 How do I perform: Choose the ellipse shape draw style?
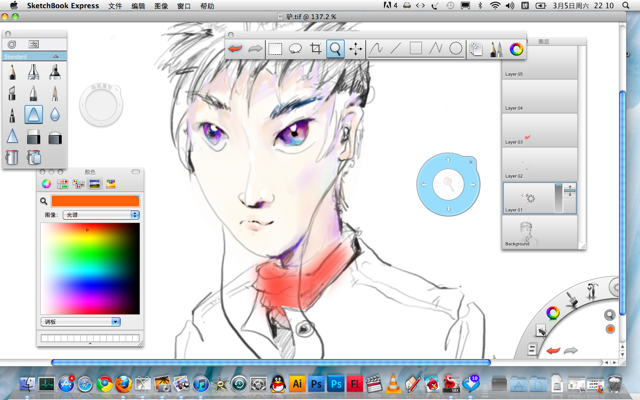pyautogui.click(x=456, y=49)
